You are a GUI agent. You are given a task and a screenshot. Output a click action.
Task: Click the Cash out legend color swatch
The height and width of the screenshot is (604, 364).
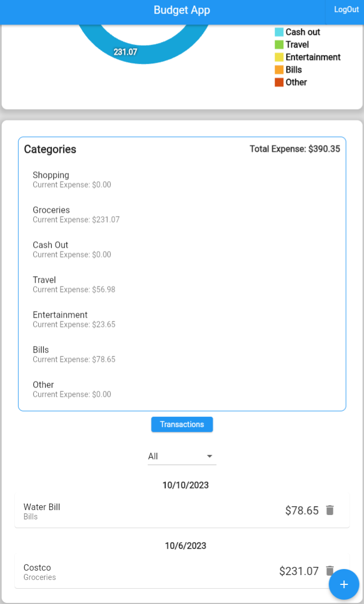tap(280, 32)
